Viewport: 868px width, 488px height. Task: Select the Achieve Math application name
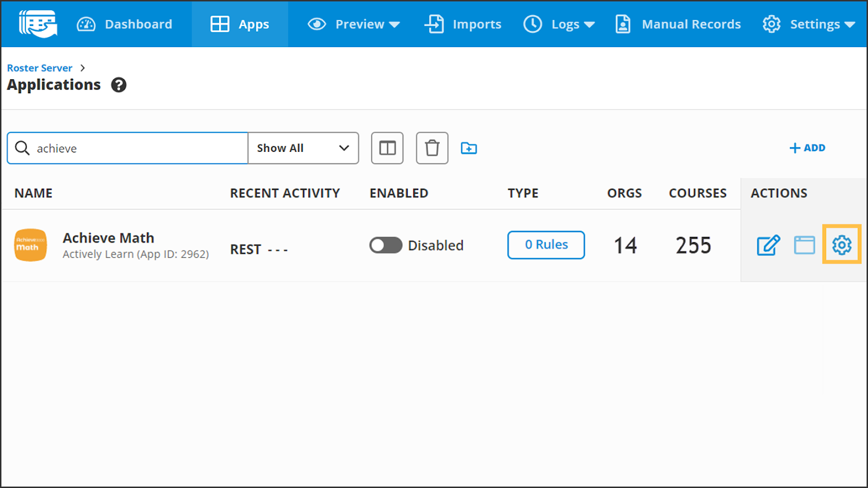click(x=108, y=238)
